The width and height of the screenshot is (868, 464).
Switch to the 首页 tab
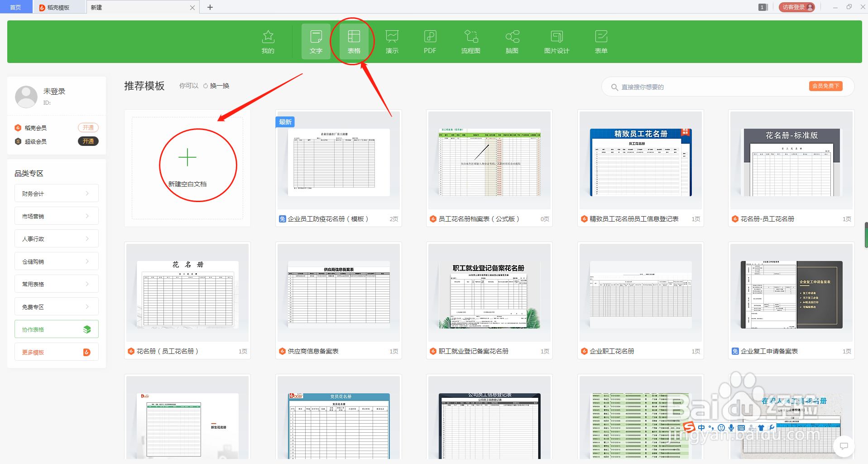[x=16, y=7]
